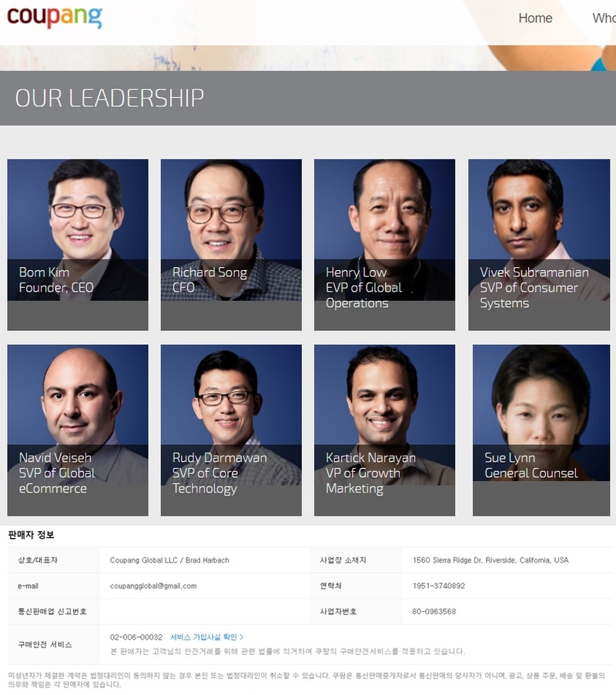Click chevron arrow beside 서비스 가입사실 확인
This screenshot has width=616, height=695.
pos(241,637)
